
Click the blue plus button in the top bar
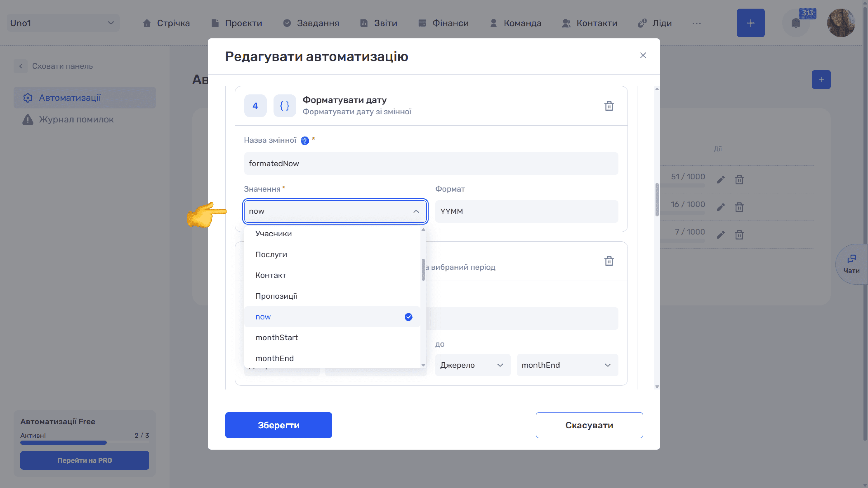[x=750, y=23]
